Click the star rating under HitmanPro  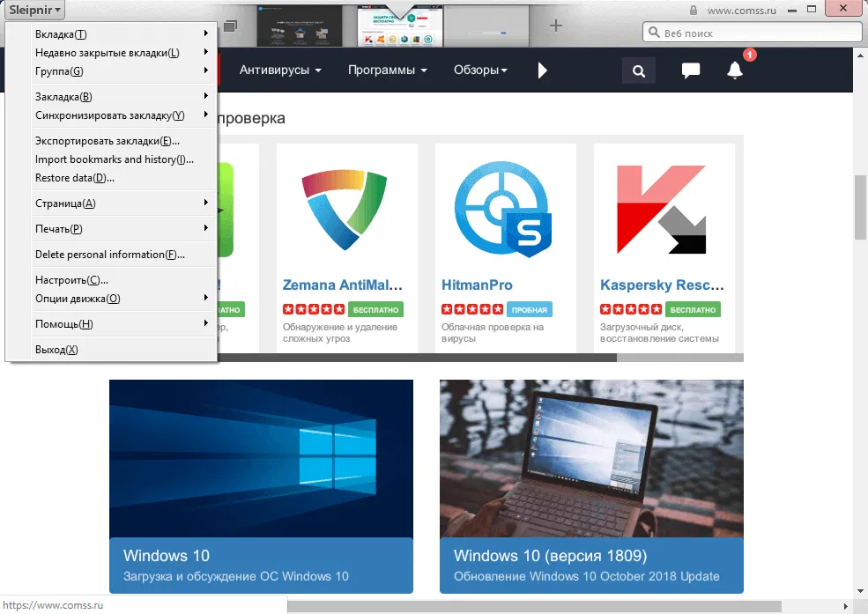tap(472, 310)
